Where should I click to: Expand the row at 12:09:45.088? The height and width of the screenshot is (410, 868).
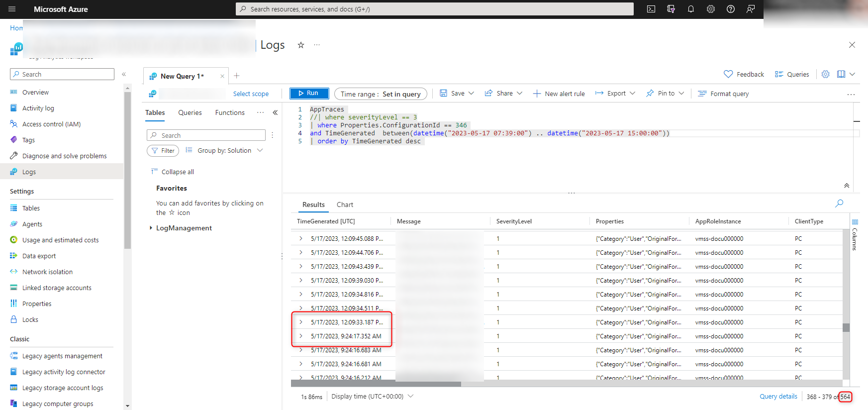point(301,238)
